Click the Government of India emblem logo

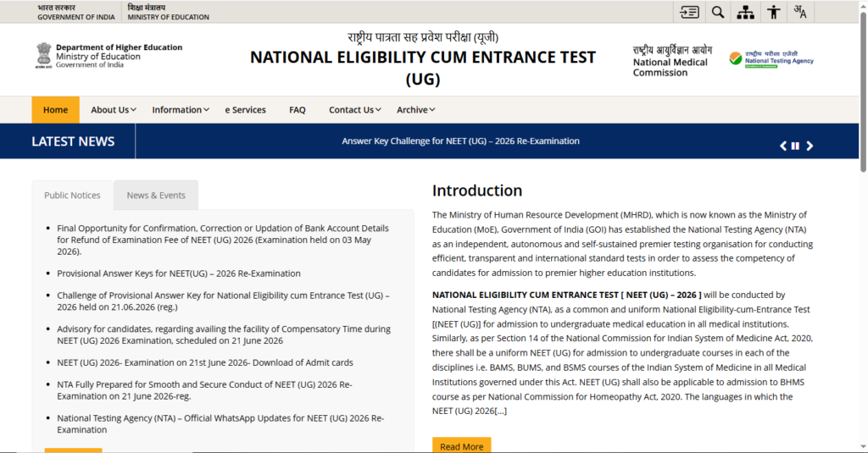coord(44,56)
